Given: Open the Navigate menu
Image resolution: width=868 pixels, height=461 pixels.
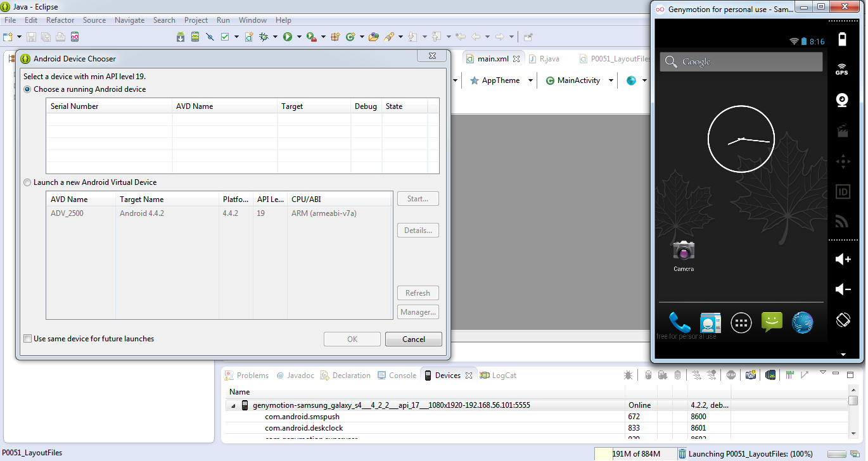Looking at the screenshot, I should 129,20.
